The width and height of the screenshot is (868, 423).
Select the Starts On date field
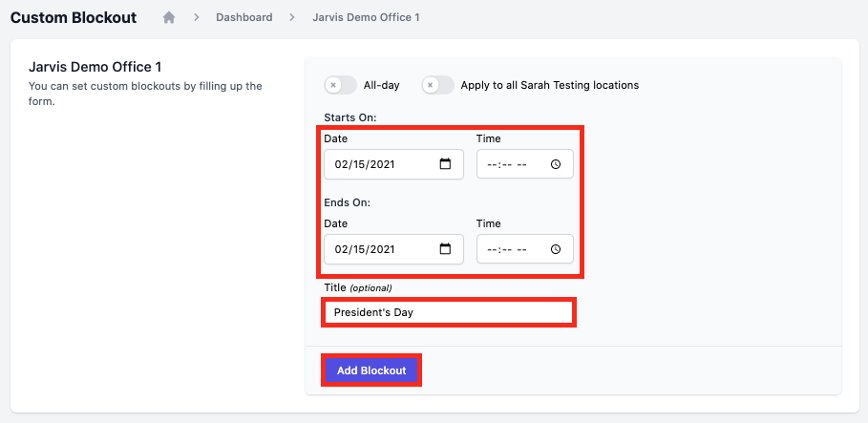point(393,164)
